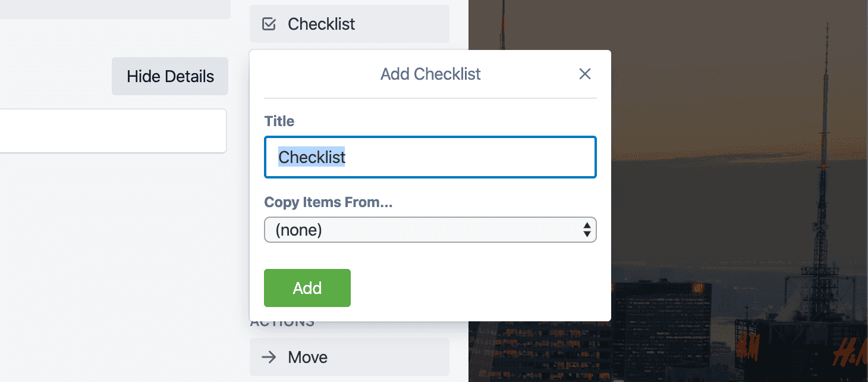Click the white text box below Hide Details
Image resolution: width=868 pixels, height=382 pixels.
pos(113,130)
